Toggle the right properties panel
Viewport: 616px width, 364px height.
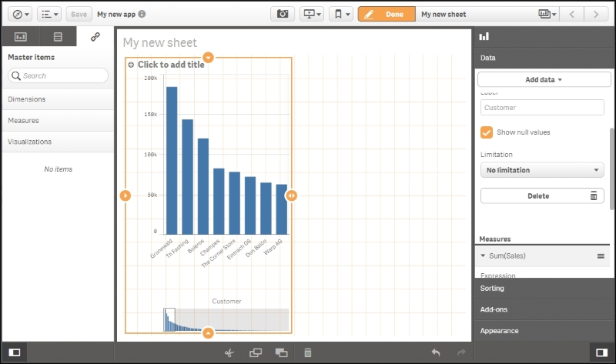(601, 352)
